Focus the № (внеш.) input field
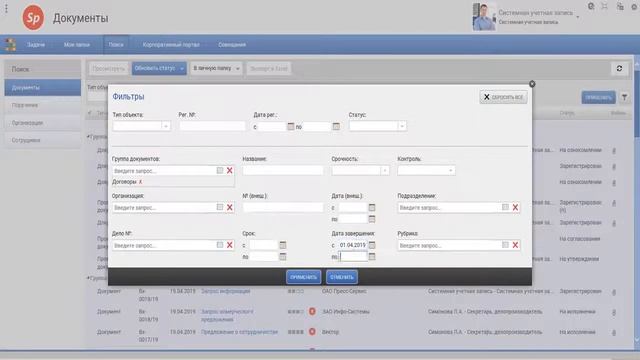This screenshot has height=360, width=640. click(x=283, y=207)
